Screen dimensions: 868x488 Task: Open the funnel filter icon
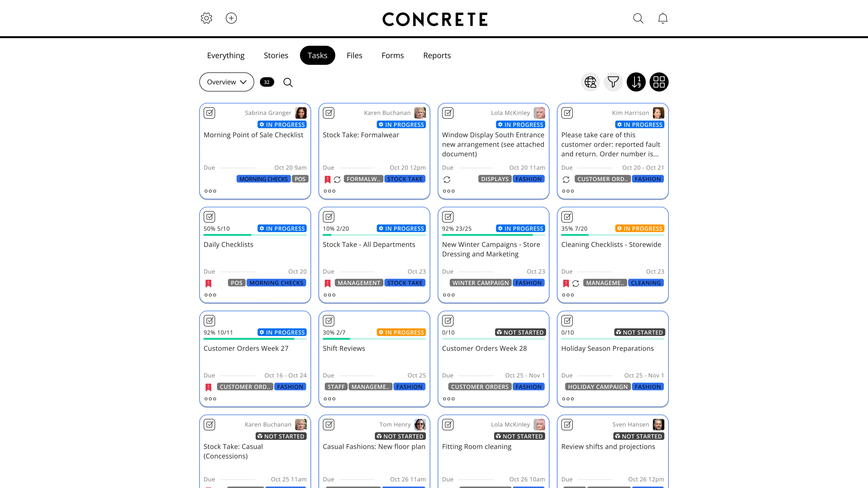613,82
